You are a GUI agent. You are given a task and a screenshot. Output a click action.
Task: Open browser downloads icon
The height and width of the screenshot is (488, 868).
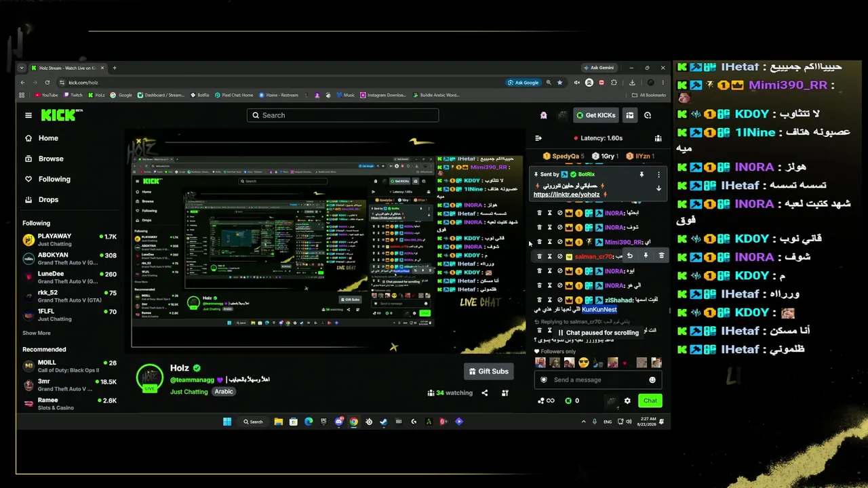(x=632, y=83)
